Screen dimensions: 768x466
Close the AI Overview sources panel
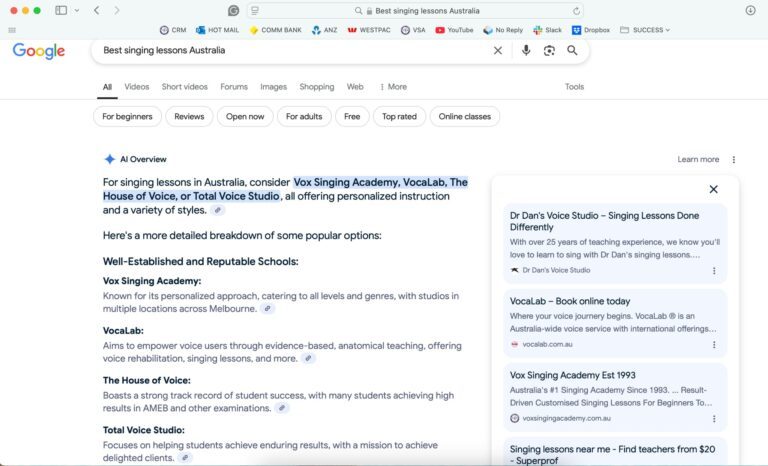tap(713, 189)
